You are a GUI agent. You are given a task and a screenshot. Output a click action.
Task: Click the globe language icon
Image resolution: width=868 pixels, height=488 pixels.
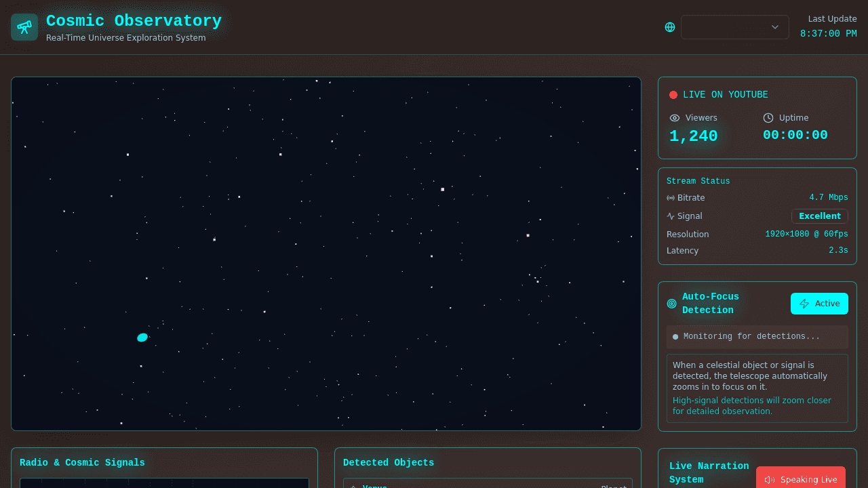point(670,27)
